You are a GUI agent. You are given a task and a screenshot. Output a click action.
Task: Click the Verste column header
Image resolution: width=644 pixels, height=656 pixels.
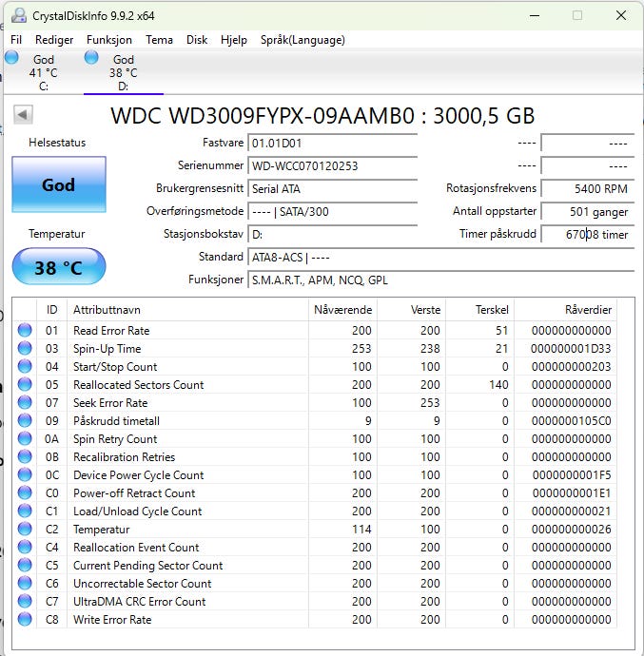point(411,310)
